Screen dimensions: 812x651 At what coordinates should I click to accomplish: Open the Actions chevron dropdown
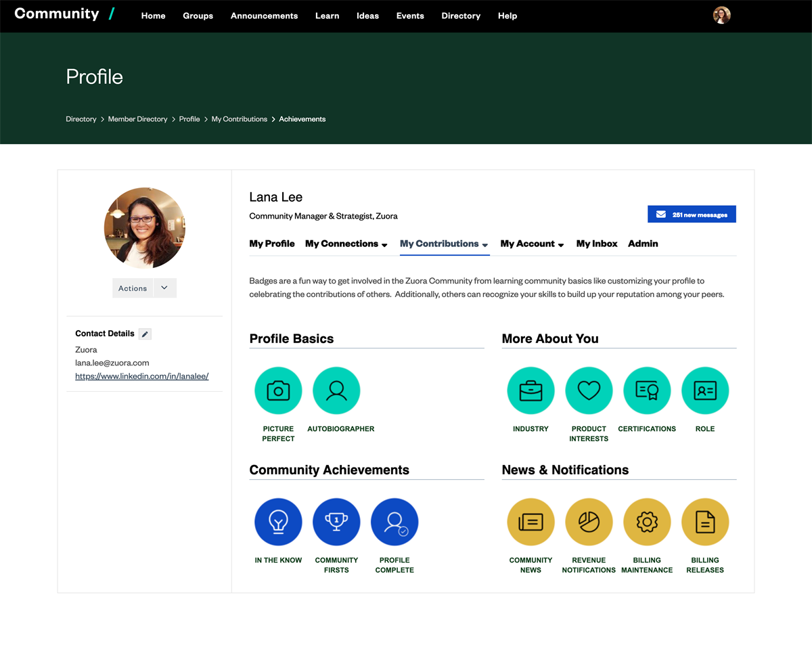(x=165, y=288)
